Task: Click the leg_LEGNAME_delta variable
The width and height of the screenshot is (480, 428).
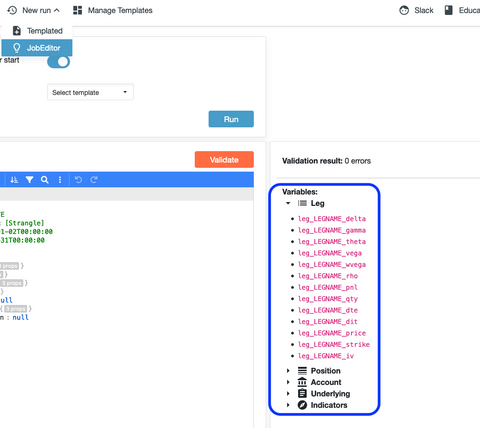Action: click(332, 219)
